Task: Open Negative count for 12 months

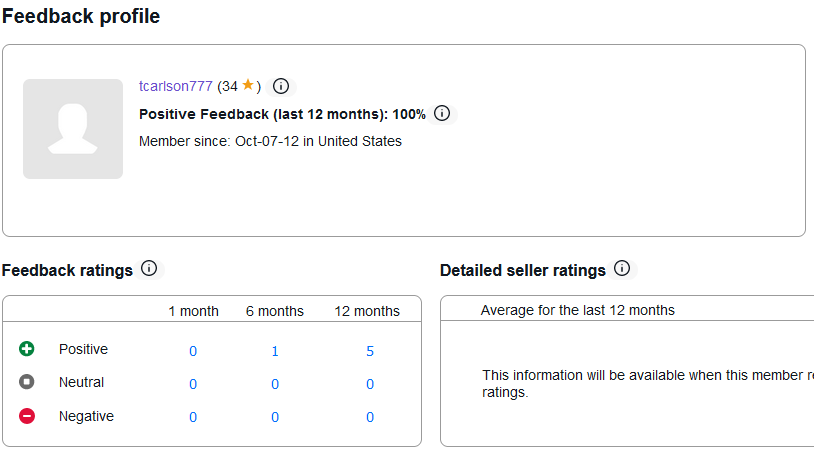Action: point(370,417)
